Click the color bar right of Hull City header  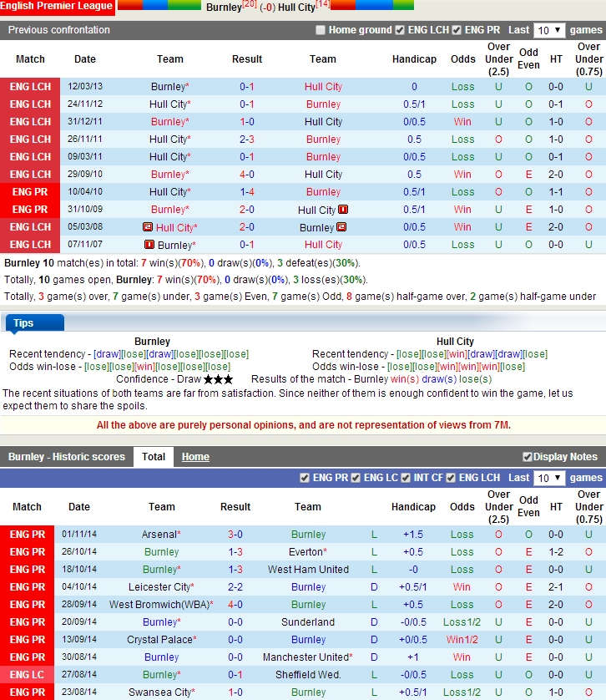[x=372, y=5]
